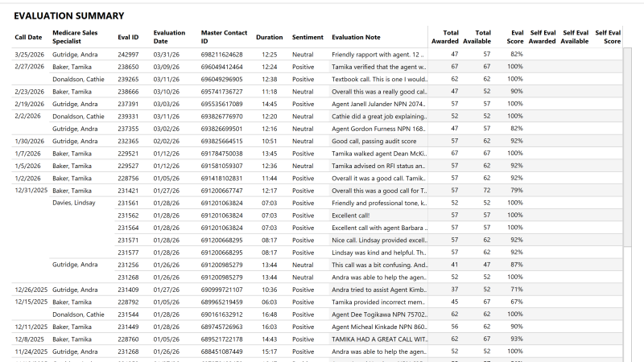
Task: Select the Davies, Lindsay specialist cell
Action: (73, 204)
